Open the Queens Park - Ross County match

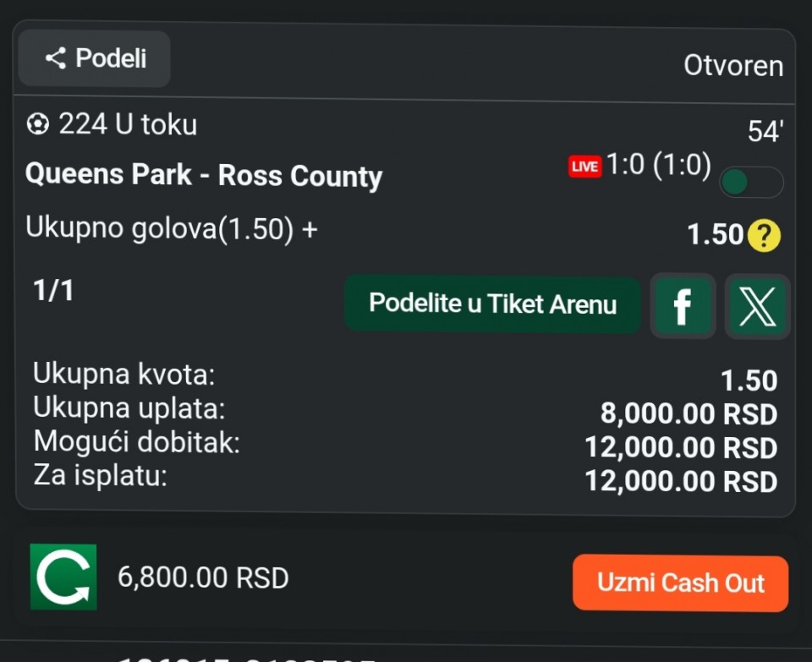point(204,176)
